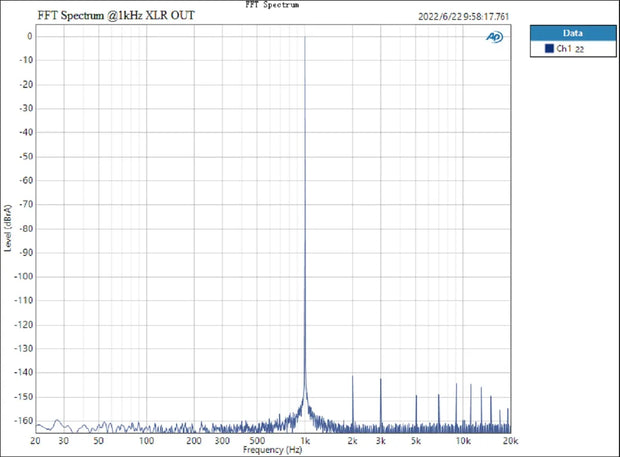Click the top of the 1 kHz fundamental peak
The image size is (620, 457).
305,38
